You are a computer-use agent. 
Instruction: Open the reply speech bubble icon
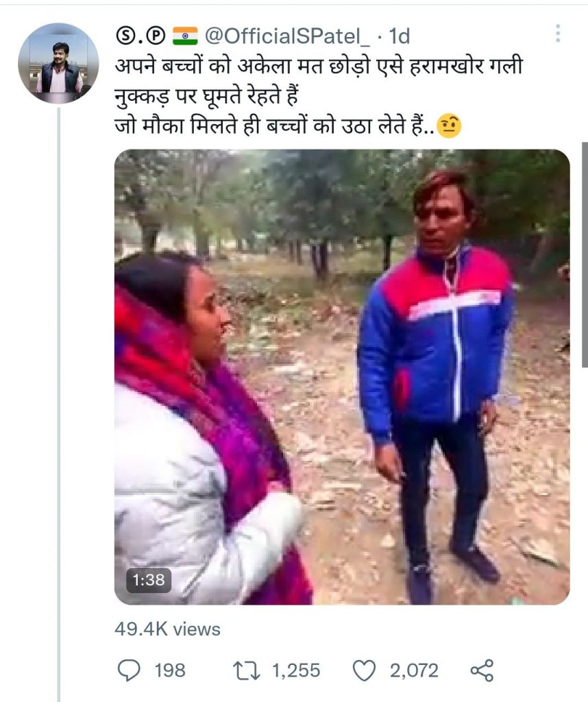tap(128, 670)
